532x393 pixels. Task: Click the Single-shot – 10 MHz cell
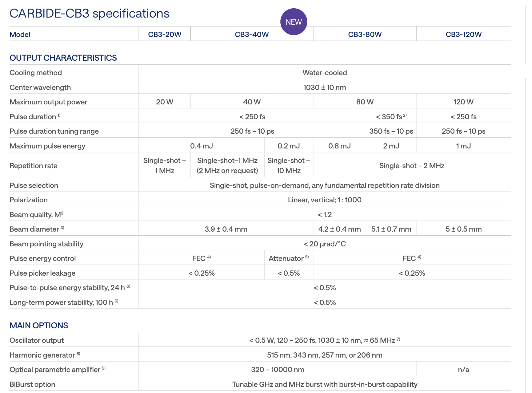(289, 165)
